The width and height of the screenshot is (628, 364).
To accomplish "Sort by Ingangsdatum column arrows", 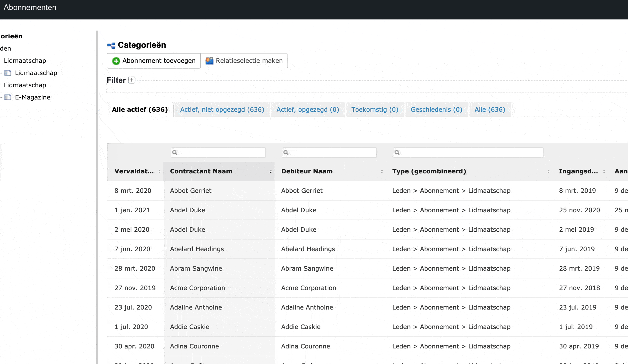I will (x=604, y=171).
